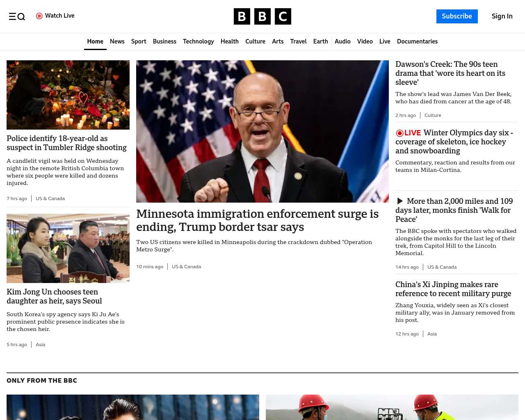Click US & Canada tag under monks story
Viewport: 525px width, 420px height.
tap(442, 267)
